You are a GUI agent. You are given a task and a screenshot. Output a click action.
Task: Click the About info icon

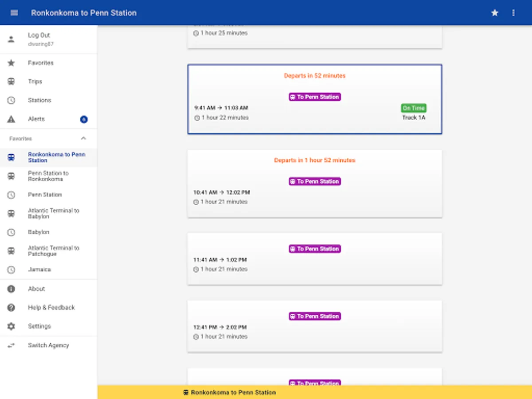point(11,289)
